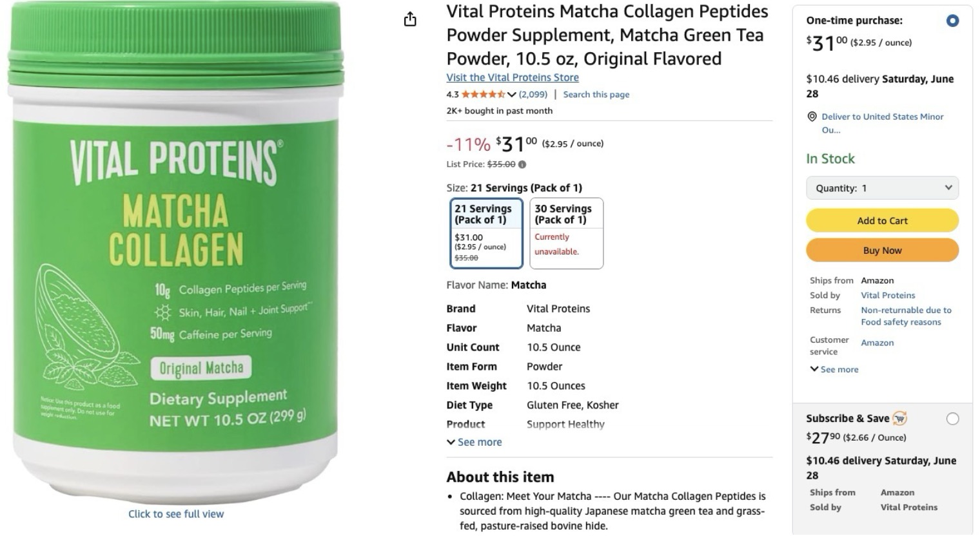Visit the Vital Proteins Store link
The height and width of the screenshot is (545, 980).
pos(513,77)
